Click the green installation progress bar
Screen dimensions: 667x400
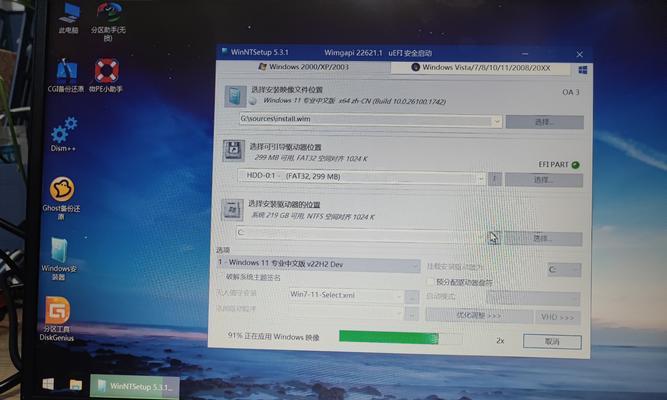coord(400,338)
